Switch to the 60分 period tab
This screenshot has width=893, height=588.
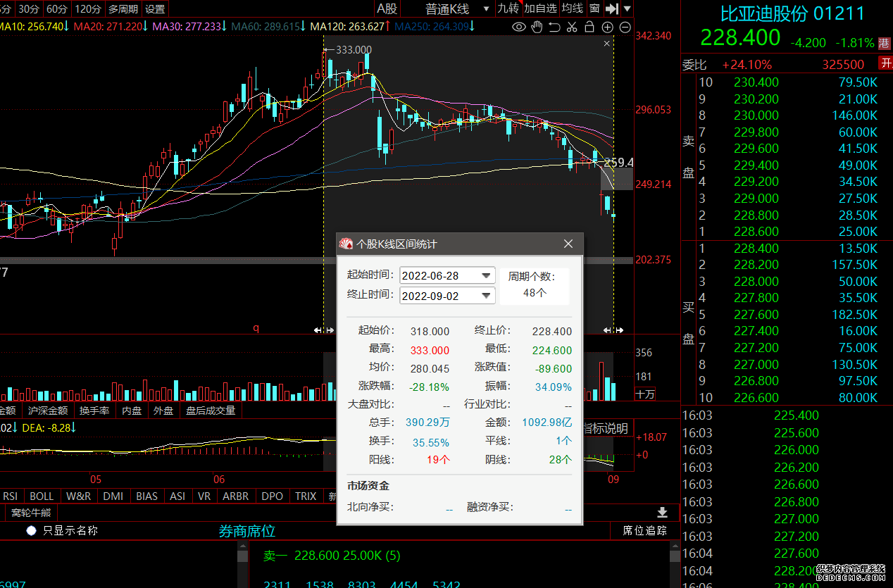(x=56, y=8)
